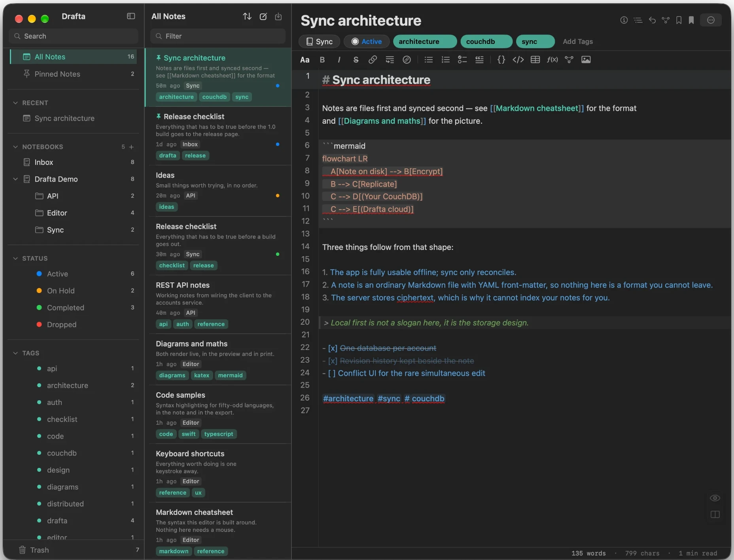The image size is (734, 560).
Task: Open the Editor folder
Action: (73, 213)
